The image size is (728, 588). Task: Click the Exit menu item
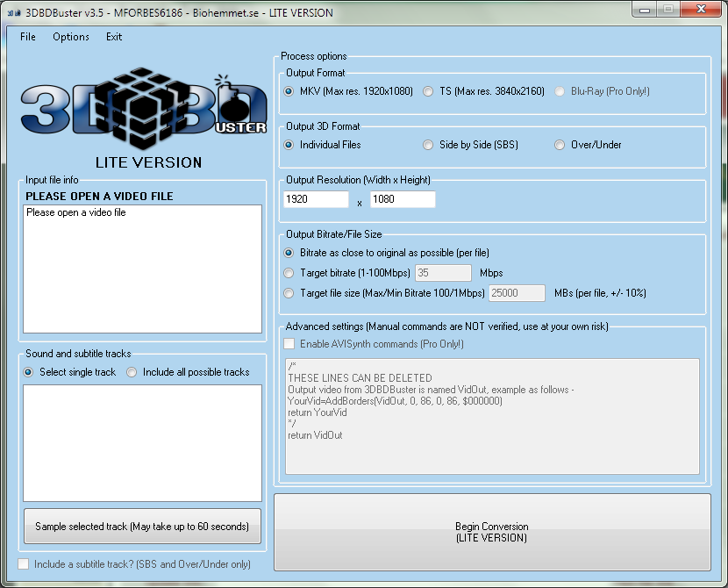114,37
